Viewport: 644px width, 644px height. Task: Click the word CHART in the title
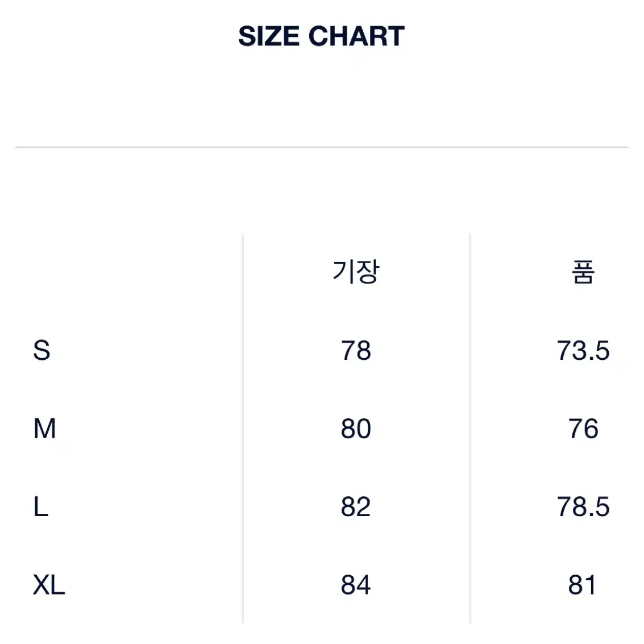coord(356,36)
